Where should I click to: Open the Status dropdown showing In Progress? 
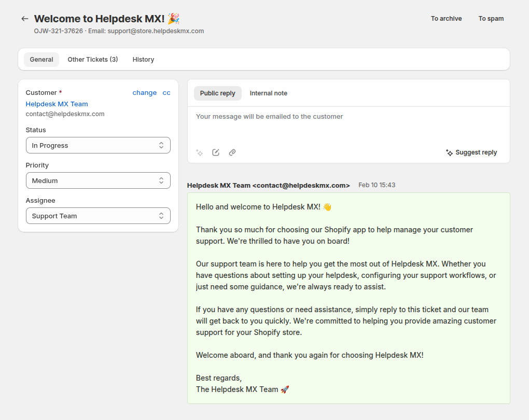(x=98, y=146)
